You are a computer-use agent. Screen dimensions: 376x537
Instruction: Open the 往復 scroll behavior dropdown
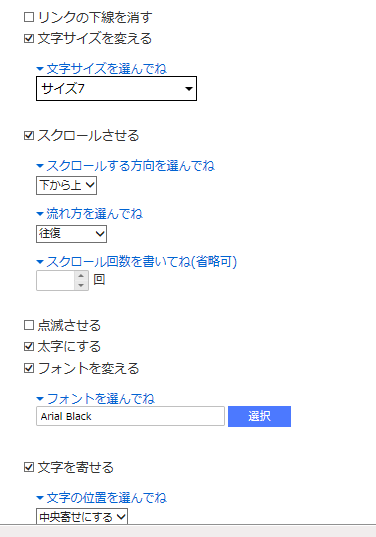click(71, 234)
